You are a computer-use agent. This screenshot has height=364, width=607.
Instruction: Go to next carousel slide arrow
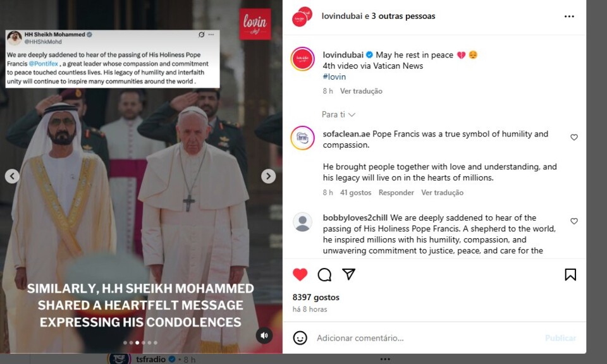pos(268,176)
